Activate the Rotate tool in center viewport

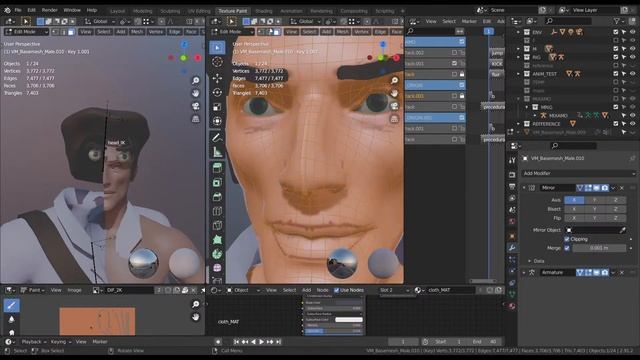tap(217, 93)
